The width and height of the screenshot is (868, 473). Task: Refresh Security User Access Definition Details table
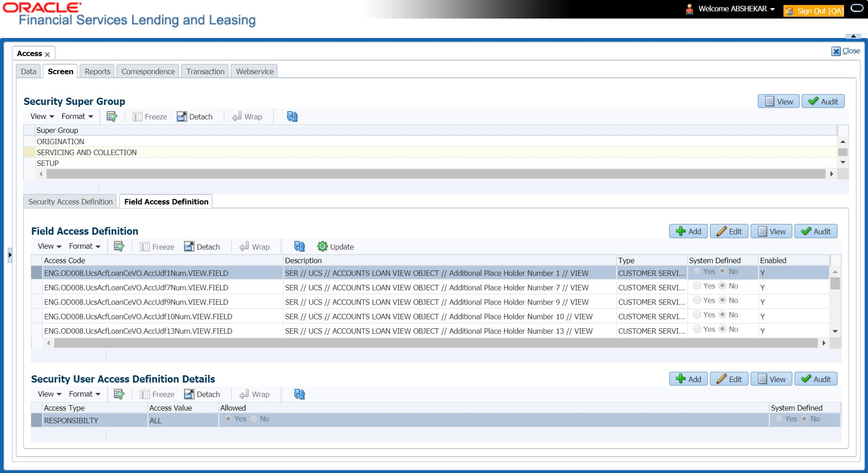click(299, 394)
